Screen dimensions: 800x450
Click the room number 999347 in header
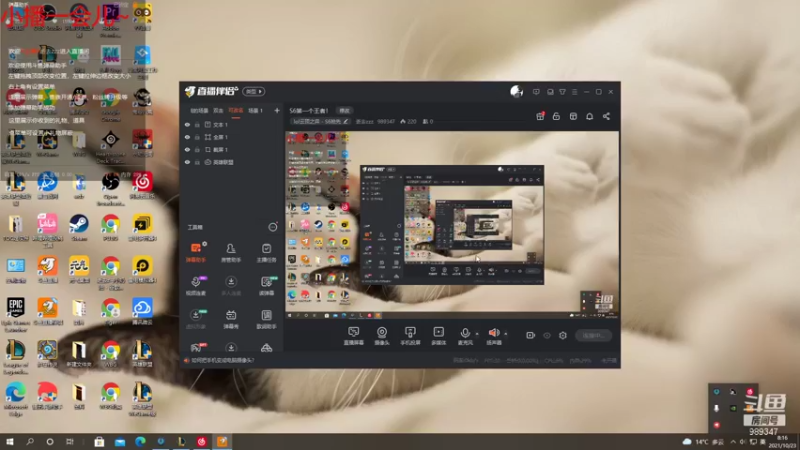(x=386, y=121)
